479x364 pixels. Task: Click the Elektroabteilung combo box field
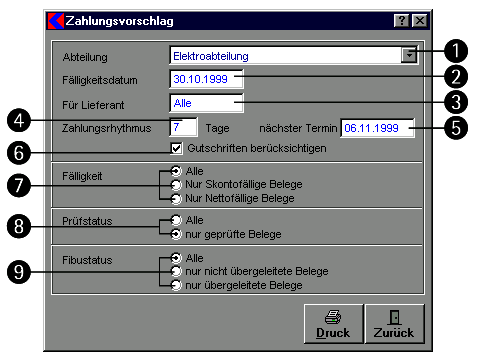tap(293, 55)
